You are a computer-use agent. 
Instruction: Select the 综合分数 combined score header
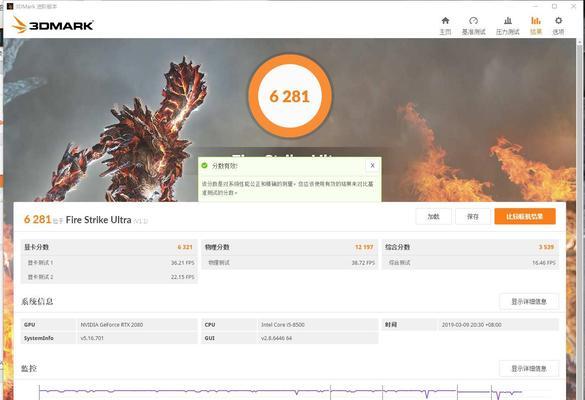click(397, 247)
